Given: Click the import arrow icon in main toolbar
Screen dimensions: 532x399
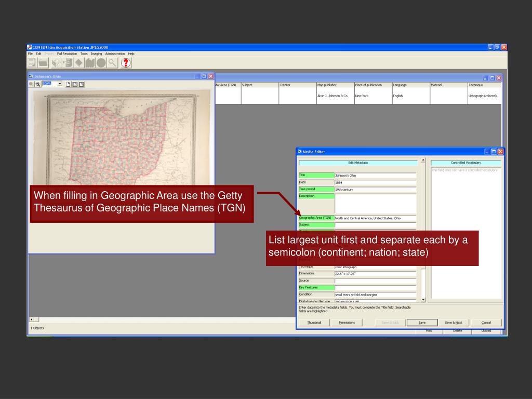Looking at the screenshot, I should (x=68, y=63).
